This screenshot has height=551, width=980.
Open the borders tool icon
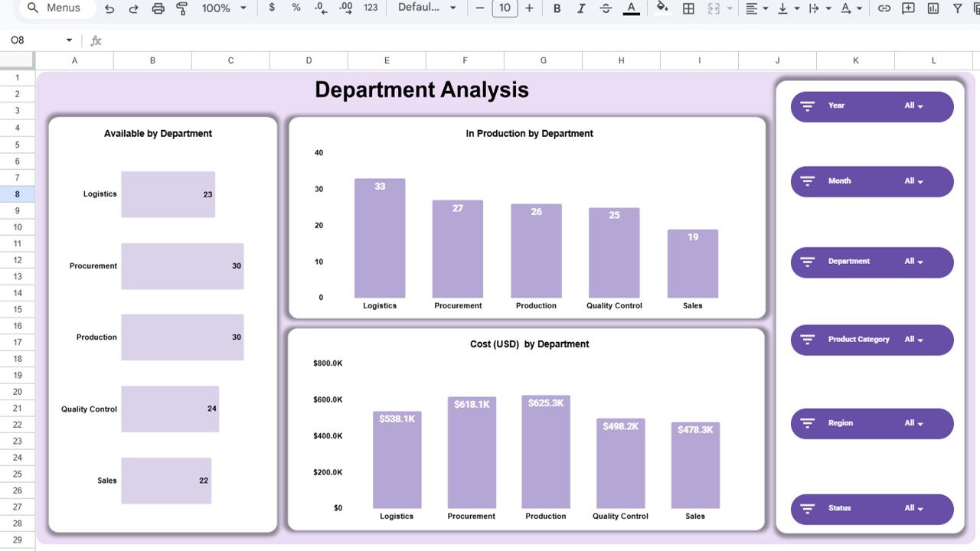[688, 8]
